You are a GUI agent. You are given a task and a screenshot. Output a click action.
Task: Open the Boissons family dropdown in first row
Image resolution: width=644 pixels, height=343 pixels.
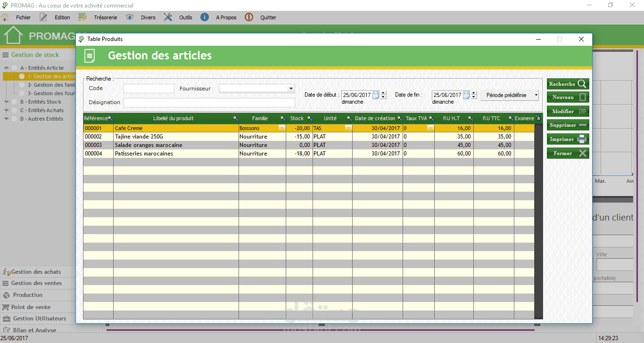(282, 128)
